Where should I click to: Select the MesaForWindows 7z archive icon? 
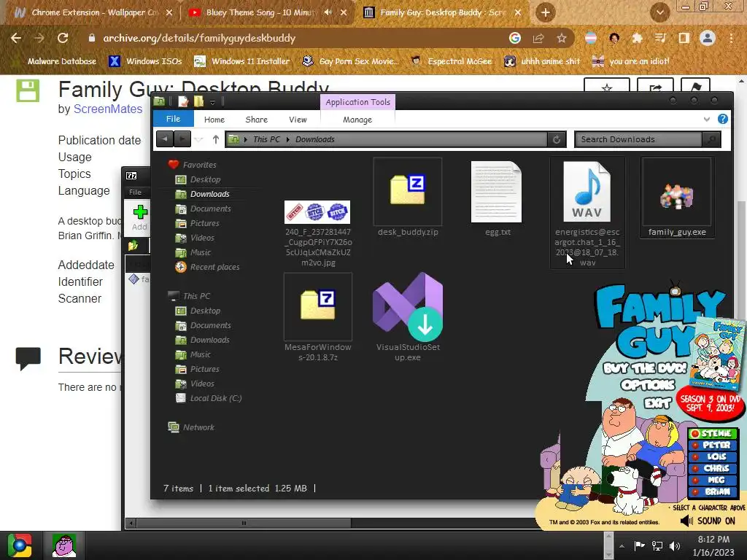tap(318, 306)
